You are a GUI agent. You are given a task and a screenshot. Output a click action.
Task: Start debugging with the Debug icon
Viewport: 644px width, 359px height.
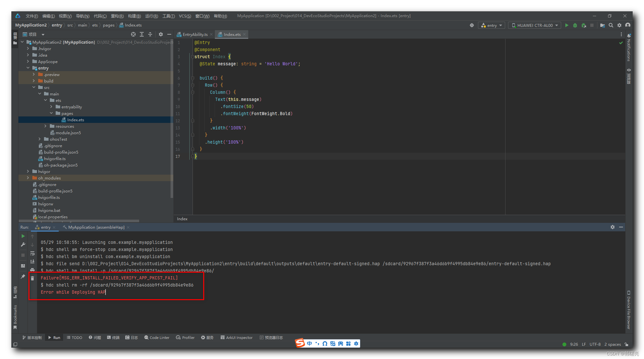(575, 25)
